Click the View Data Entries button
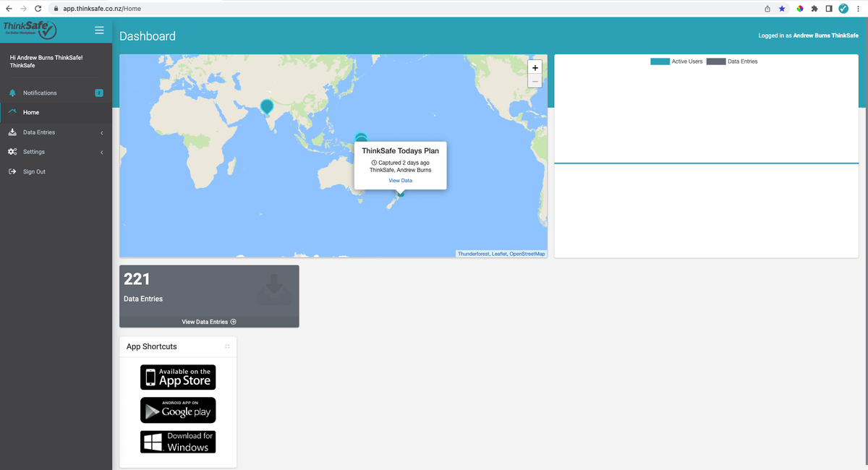The width and height of the screenshot is (868, 470). tap(208, 321)
